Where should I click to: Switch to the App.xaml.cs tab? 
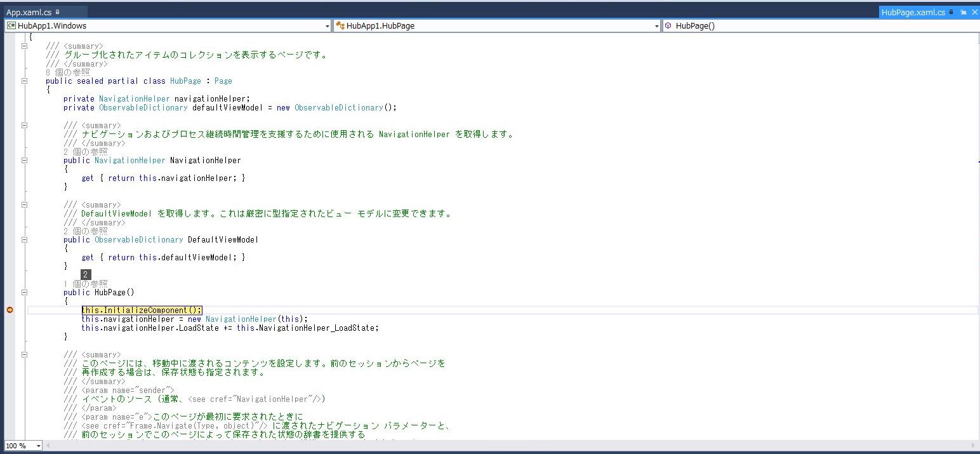click(29, 12)
